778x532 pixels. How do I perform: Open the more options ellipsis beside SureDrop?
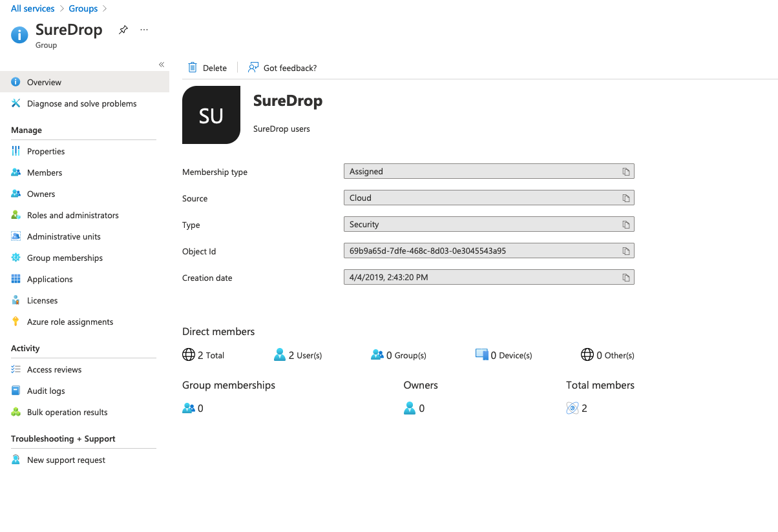coord(144,30)
